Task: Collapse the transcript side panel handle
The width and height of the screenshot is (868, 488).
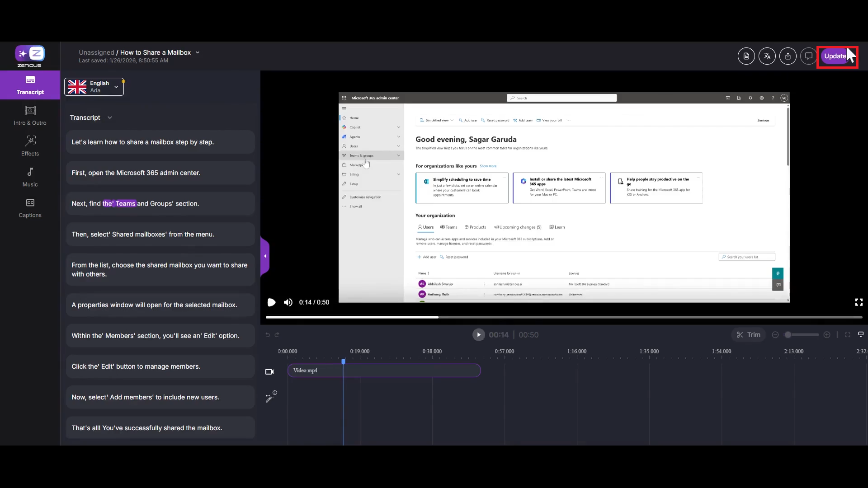Action: 265,256
